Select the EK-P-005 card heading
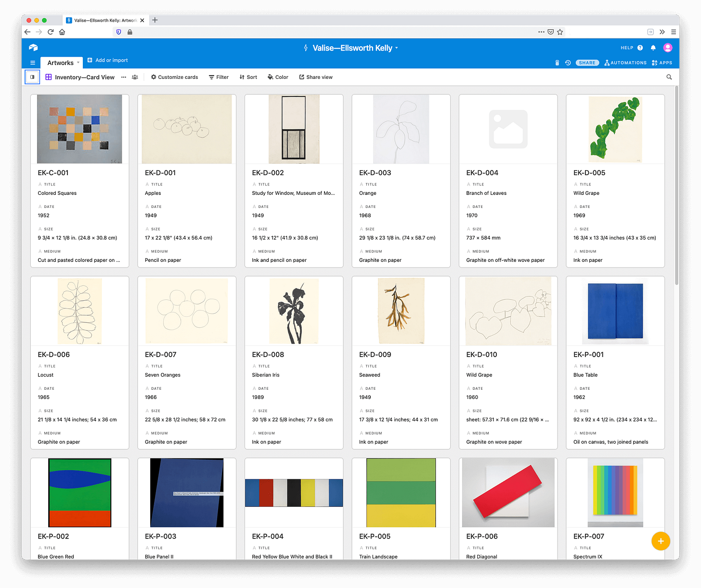Screen dimensions: 701x588 click(x=375, y=537)
